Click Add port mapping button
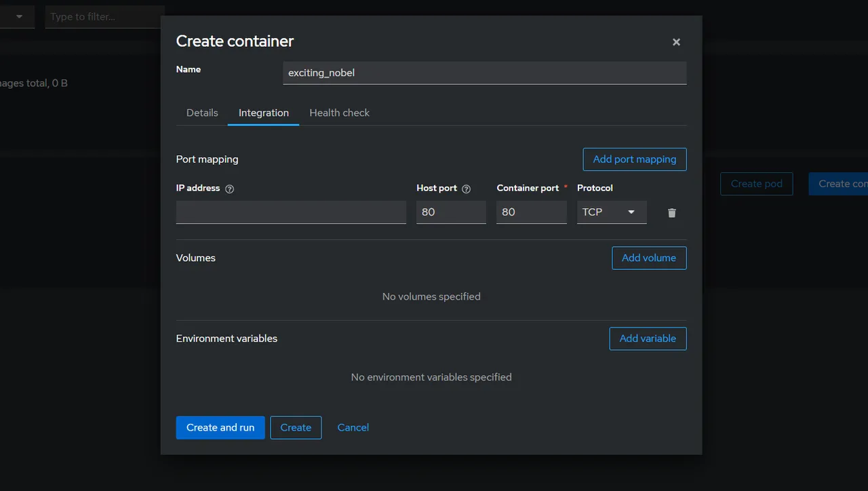The height and width of the screenshot is (491, 868). (x=635, y=159)
